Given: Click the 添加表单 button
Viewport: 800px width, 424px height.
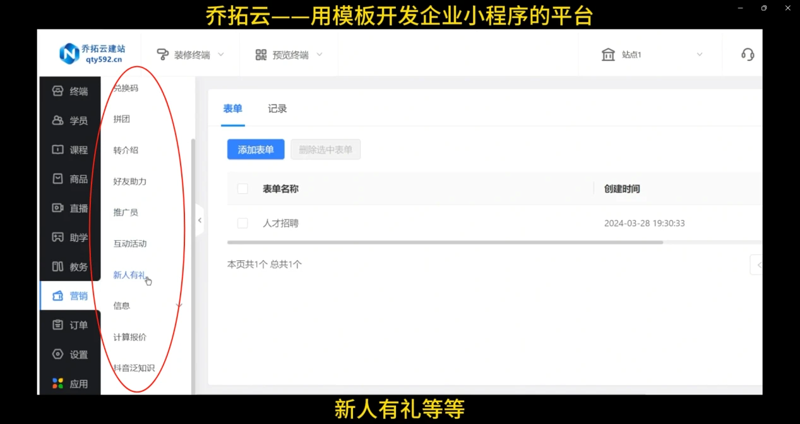Looking at the screenshot, I should pos(256,149).
